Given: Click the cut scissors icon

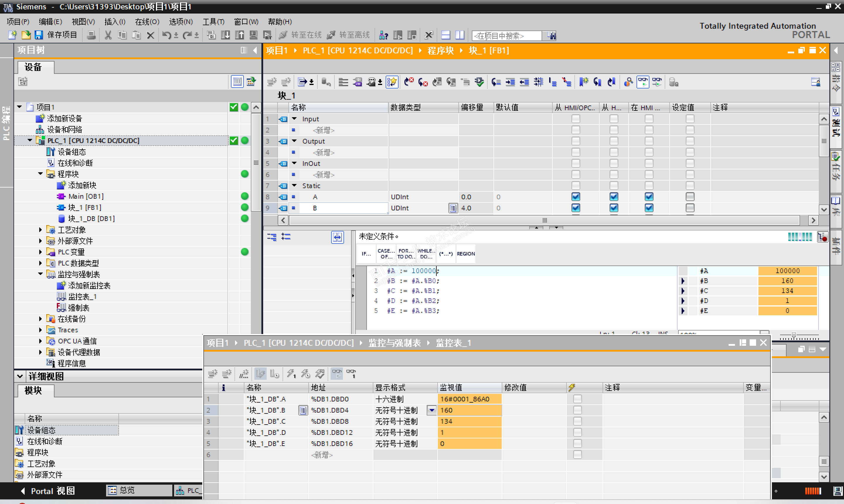Looking at the screenshot, I should point(108,35).
